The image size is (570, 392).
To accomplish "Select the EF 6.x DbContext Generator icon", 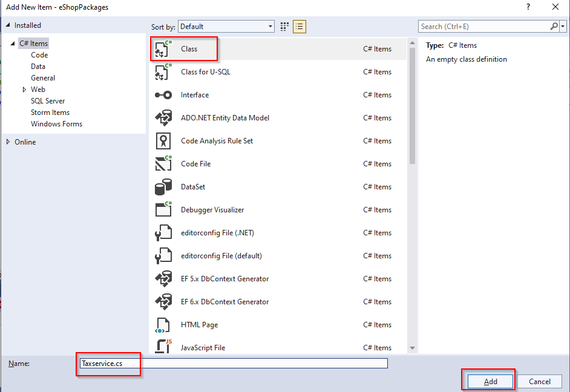I will click(x=163, y=301).
